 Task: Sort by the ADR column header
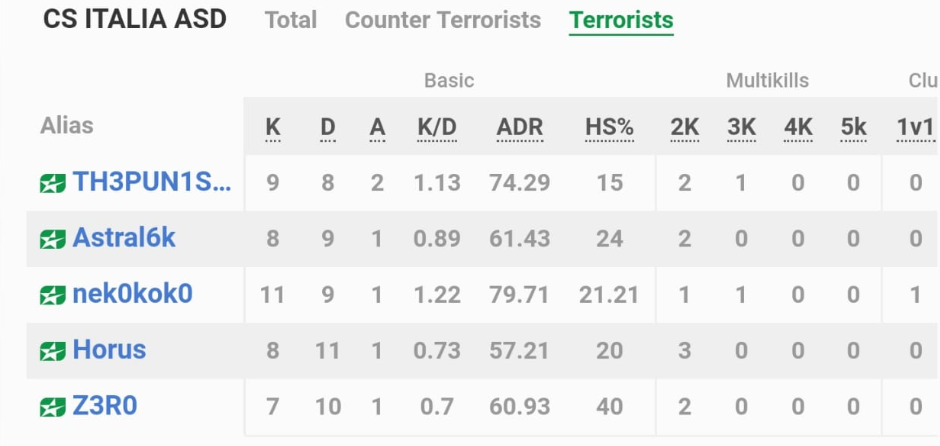click(x=520, y=127)
